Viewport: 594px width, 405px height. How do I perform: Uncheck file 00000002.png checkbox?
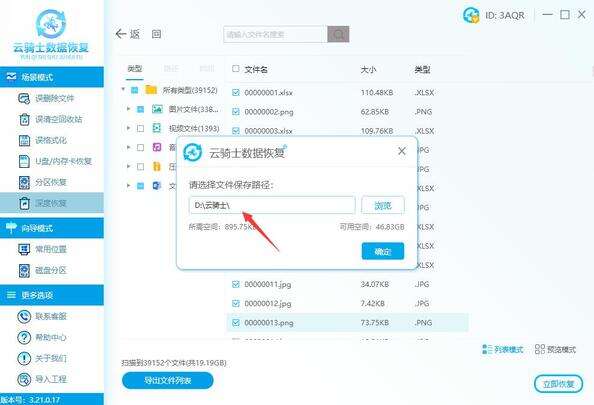coord(236,111)
